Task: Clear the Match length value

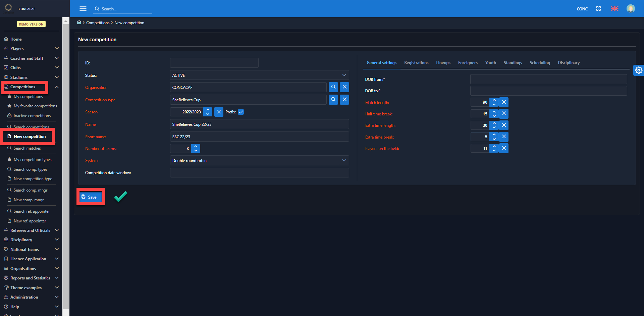Action: click(504, 102)
